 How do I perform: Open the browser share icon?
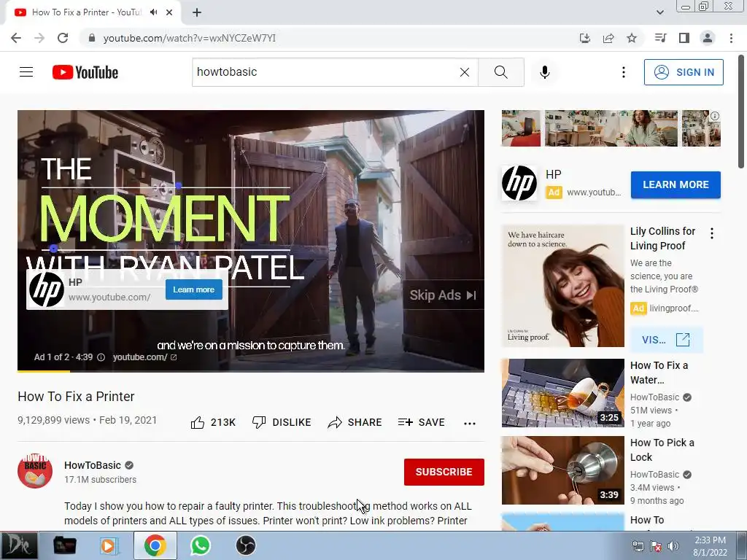coord(608,38)
